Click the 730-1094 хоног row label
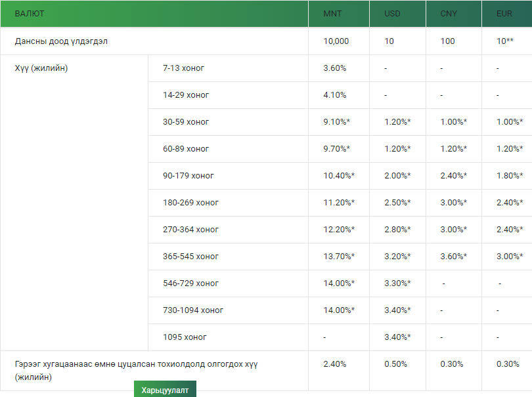 tap(193, 310)
